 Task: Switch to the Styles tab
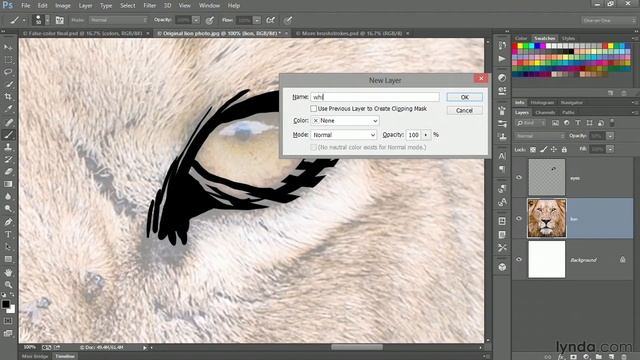coord(568,38)
